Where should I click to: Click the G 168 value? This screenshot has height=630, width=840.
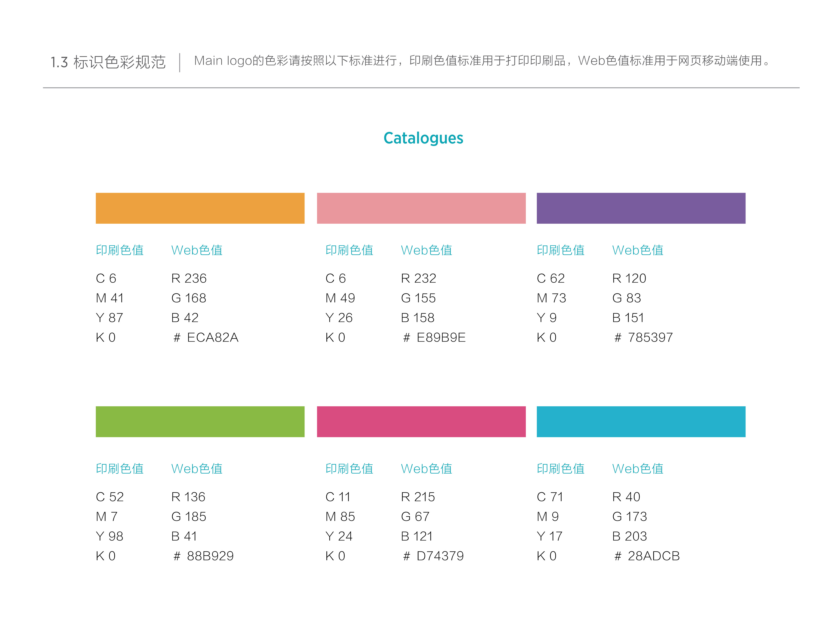(x=189, y=298)
